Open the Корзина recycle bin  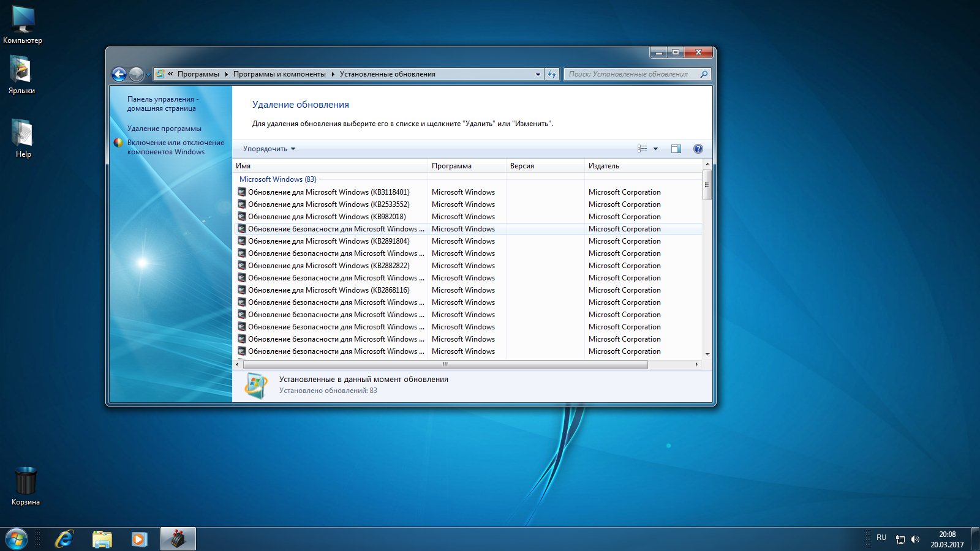click(26, 486)
